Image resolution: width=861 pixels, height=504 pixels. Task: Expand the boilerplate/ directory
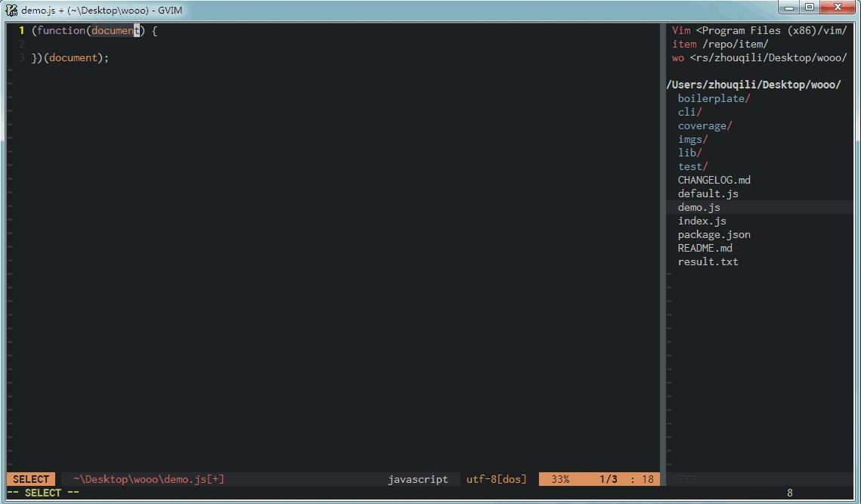(x=711, y=98)
